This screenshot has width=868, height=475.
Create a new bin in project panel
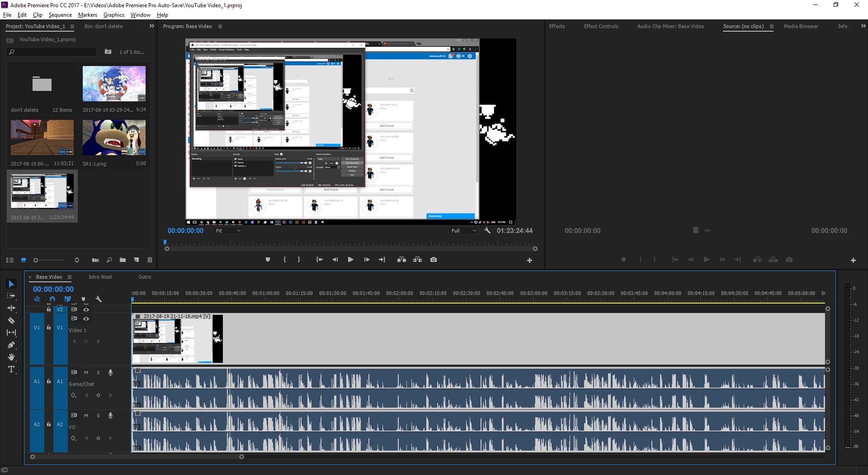pos(123,260)
